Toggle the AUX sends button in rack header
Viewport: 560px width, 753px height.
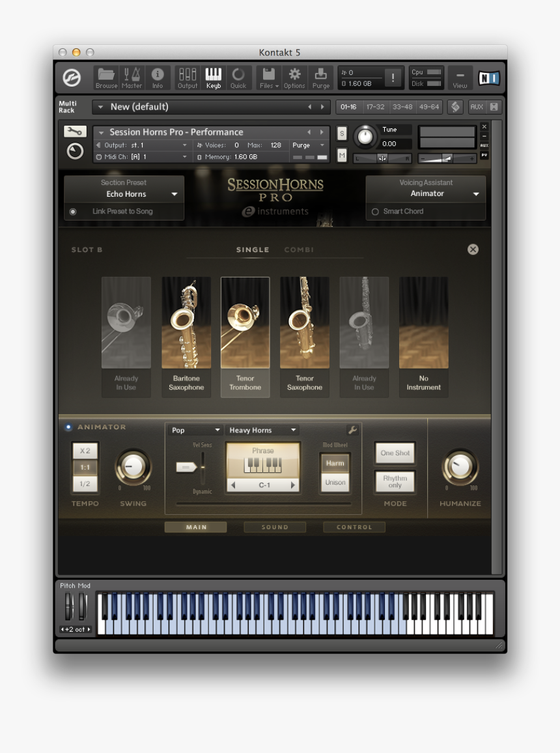tap(477, 107)
